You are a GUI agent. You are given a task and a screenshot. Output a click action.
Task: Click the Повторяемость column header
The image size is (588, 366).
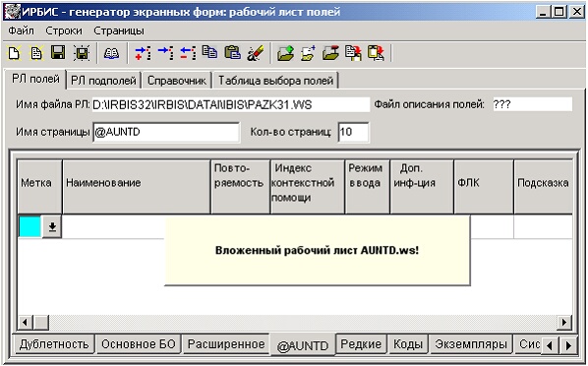241,187
